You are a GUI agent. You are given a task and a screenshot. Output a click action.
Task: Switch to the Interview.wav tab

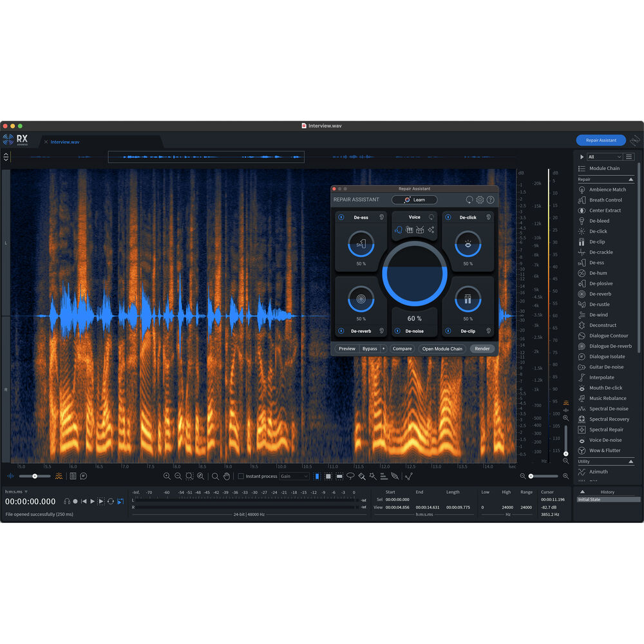[x=64, y=142]
